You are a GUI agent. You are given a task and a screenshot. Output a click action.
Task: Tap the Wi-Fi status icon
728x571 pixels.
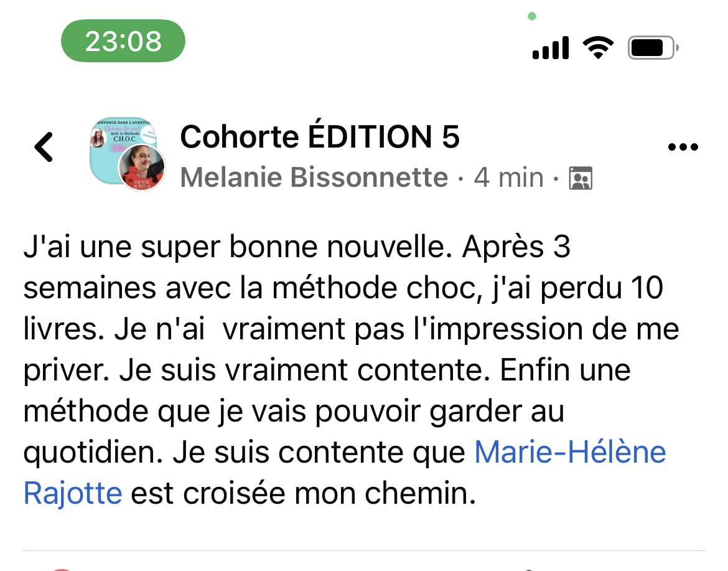pos(597,47)
